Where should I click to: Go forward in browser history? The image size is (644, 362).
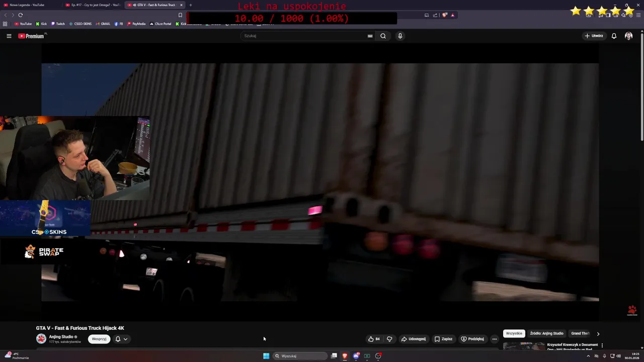tap(13, 15)
